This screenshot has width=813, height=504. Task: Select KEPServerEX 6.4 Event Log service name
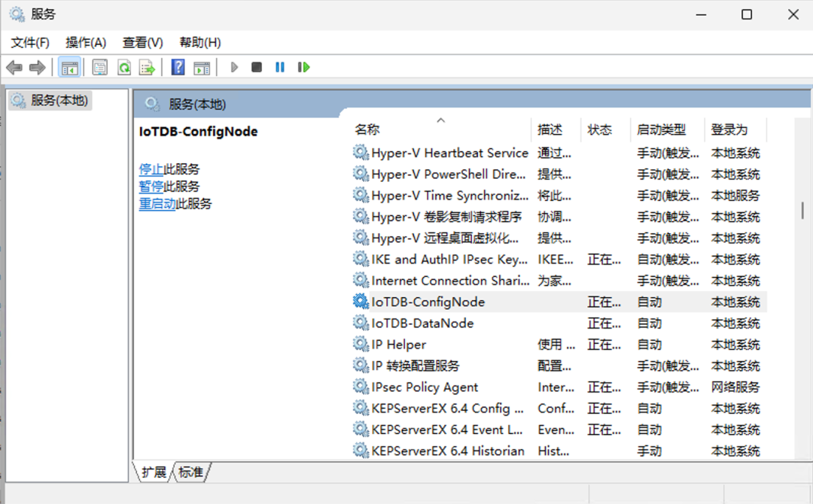click(x=447, y=430)
